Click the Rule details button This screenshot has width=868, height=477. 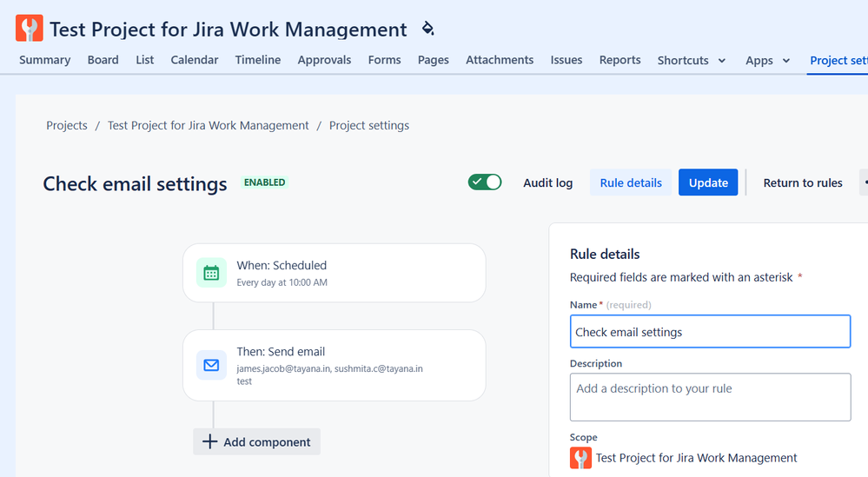[x=631, y=182]
